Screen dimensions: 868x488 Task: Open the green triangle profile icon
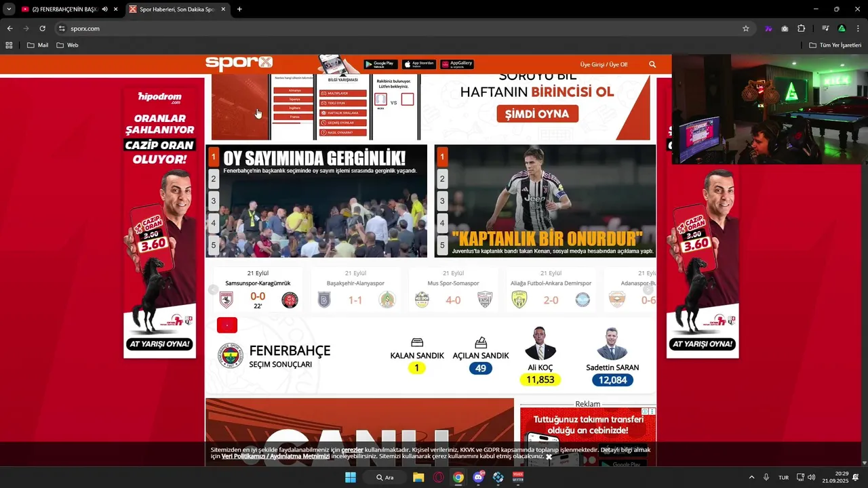click(842, 28)
